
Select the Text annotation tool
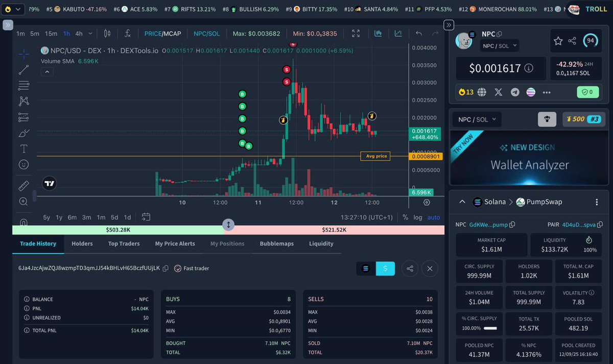(23, 149)
